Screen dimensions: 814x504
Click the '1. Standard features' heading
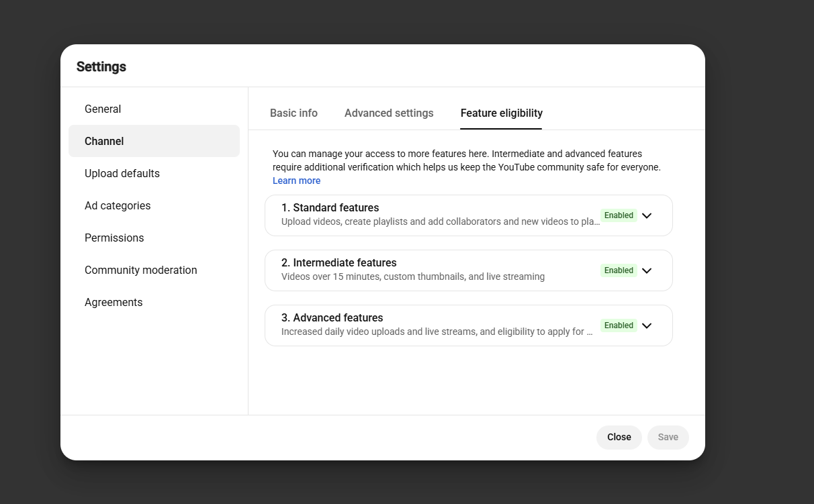point(330,208)
